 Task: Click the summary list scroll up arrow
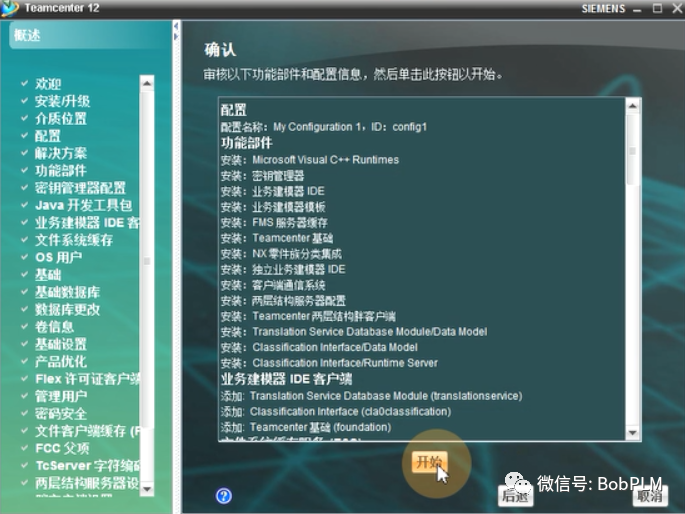tap(633, 106)
